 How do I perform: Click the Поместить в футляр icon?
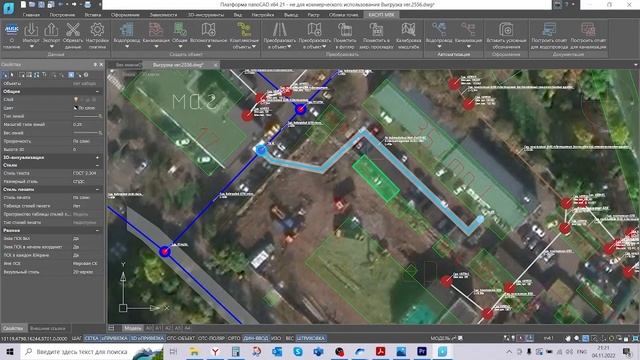[345, 30]
